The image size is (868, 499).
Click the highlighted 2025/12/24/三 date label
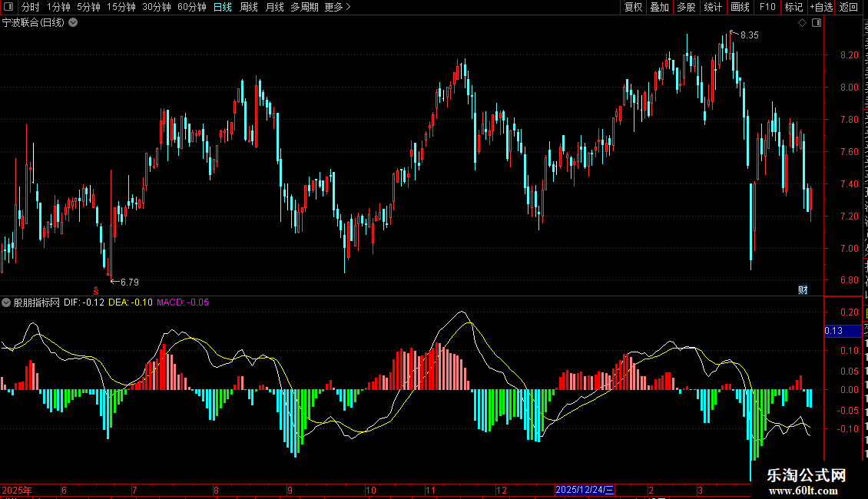click(585, 490)
